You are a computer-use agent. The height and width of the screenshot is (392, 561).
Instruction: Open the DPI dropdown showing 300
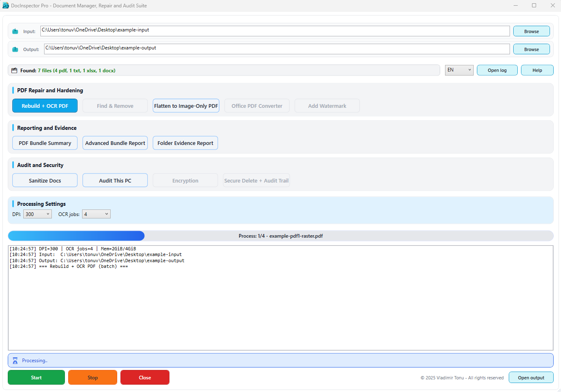pyautogui.click(x=37, y=214)
